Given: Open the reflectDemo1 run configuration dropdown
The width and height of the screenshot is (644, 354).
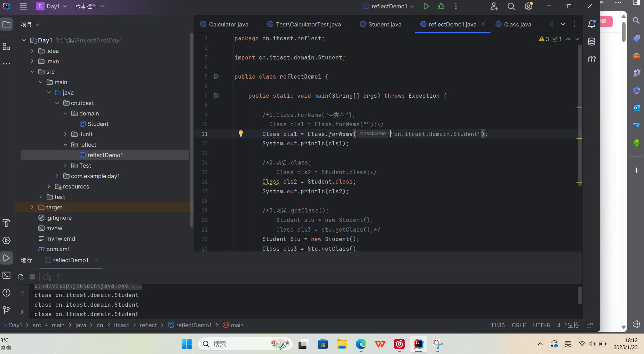Looking at the screenshot, I should tap(389, 6).
